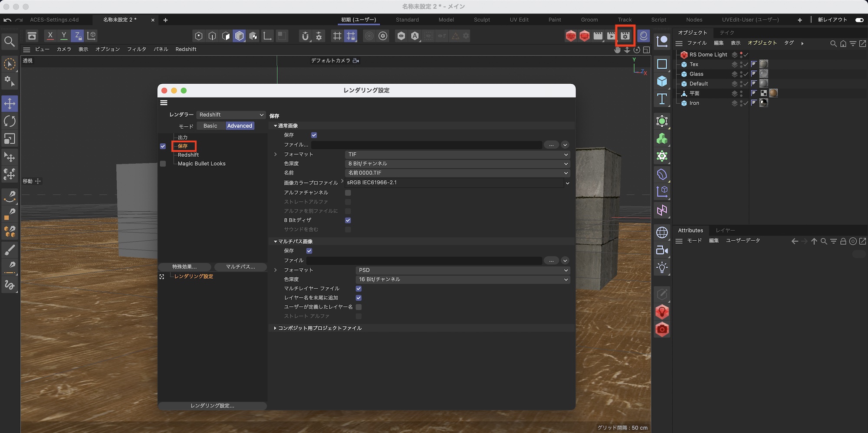Uncheck the 8 Bit ディザ checkbox
Image resolution: width=868 pixels, height=433 pixels.
point(348,220)
